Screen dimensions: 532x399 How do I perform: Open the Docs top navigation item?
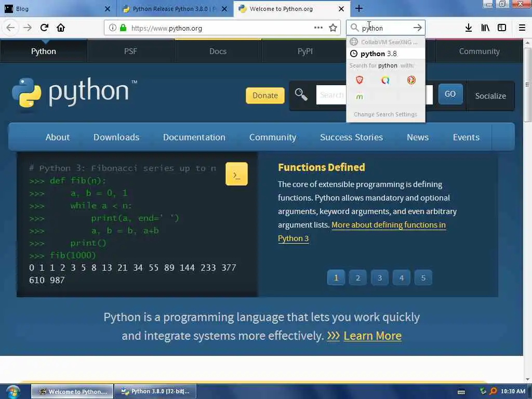tap(218, 51)
